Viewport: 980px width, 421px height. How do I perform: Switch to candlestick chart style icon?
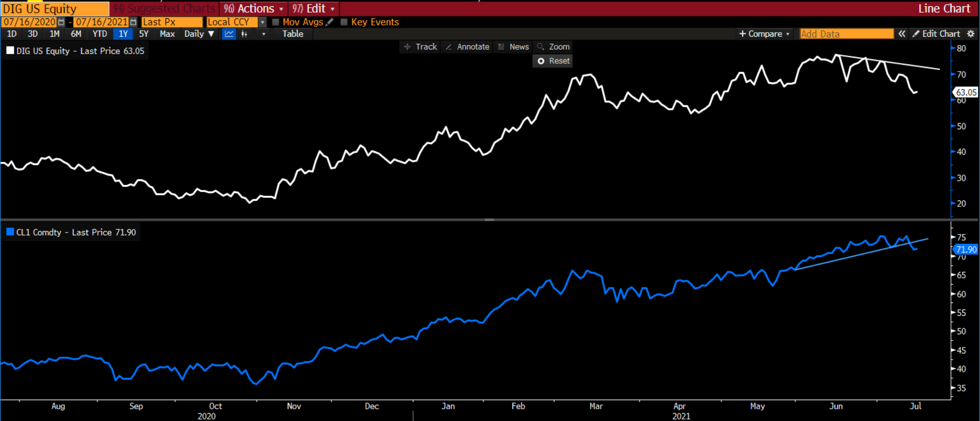(244, 34)
